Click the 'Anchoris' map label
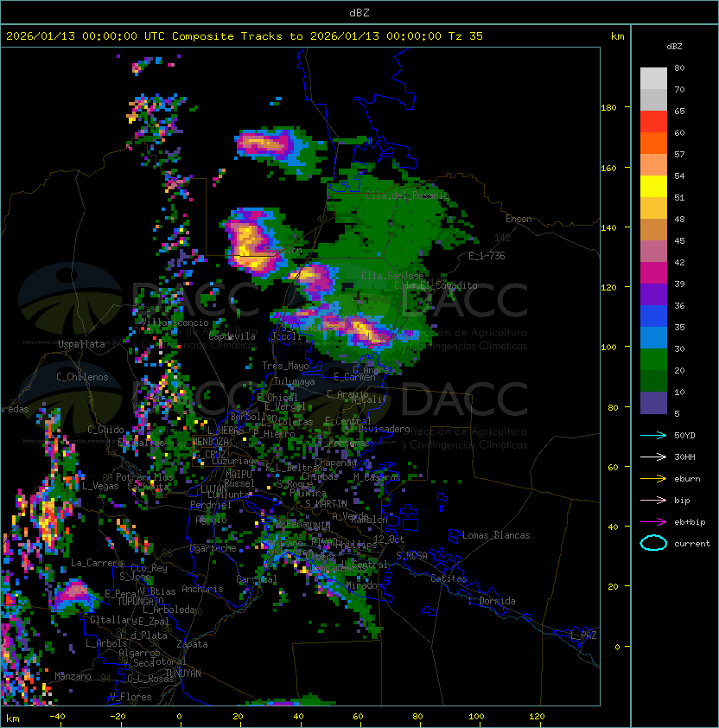 [202, 589]
